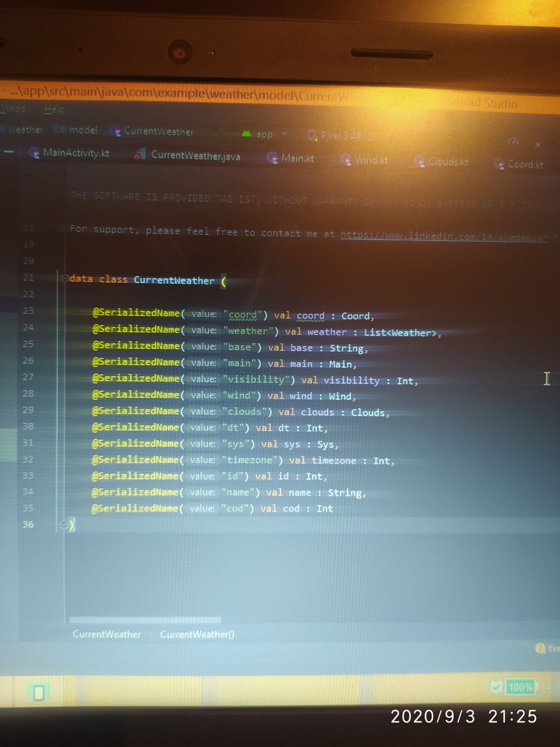
Task: Click the power plug tray icon
Action: click(x=496, y=686)
